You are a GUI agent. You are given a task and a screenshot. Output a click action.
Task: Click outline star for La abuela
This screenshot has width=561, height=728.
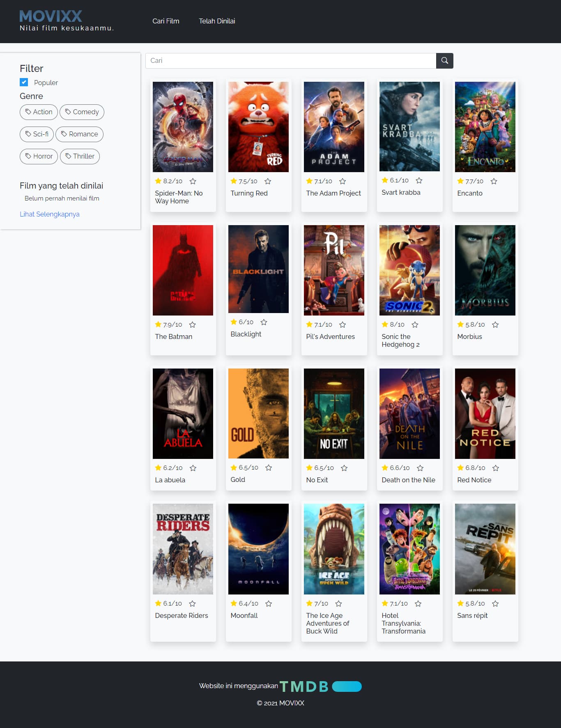coord(193,468)
